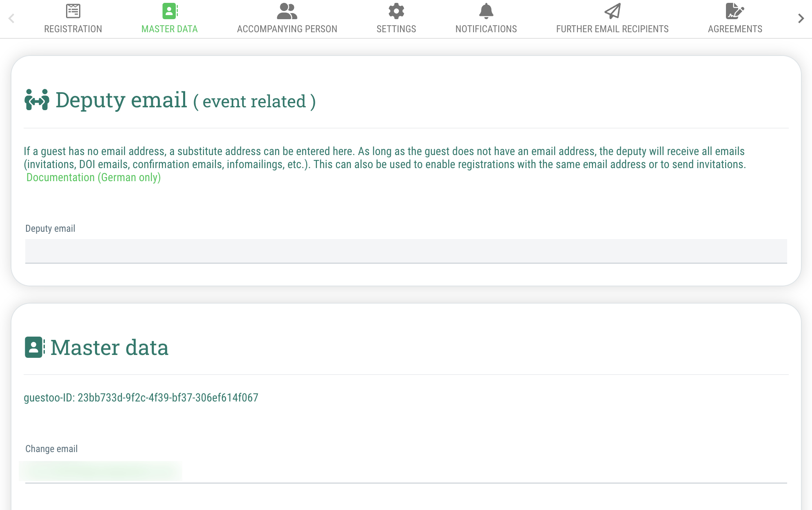Click the 'Deputy email ( event related )' heading
This screenshot has height=510, width=812.
pos(186,100)
